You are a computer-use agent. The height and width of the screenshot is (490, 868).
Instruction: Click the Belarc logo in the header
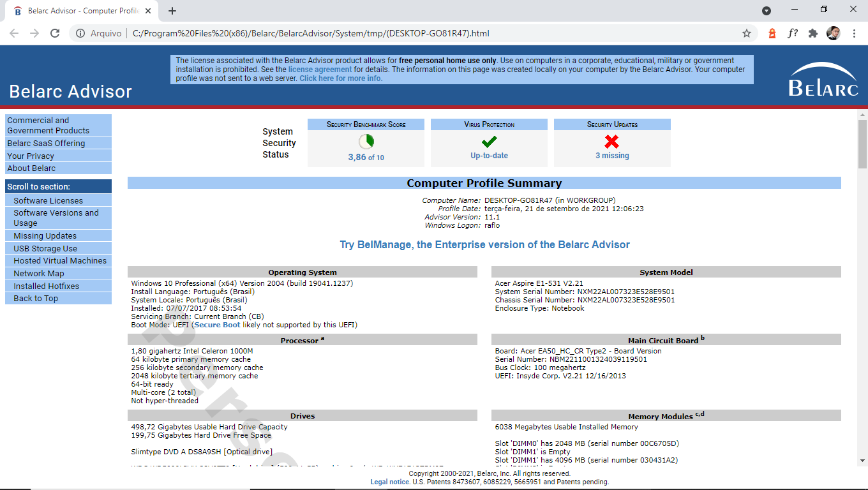pos(823,80)
